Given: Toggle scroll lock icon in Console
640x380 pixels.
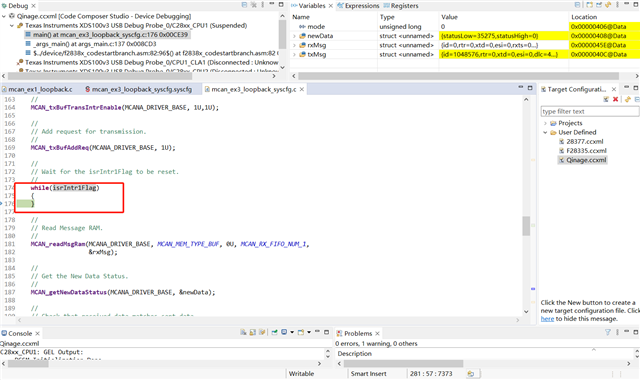Looking at the screenshot, I should tap(253, 332).
